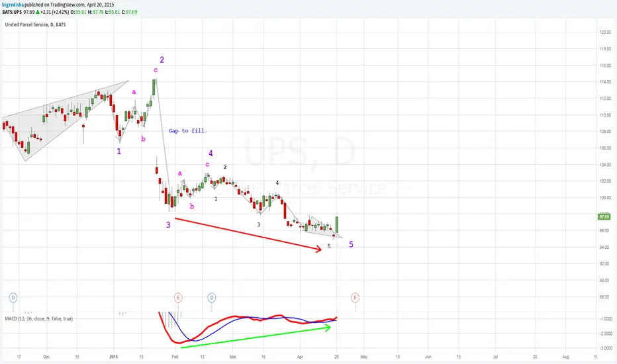Click the purple wave 2 label

(162, 60)
